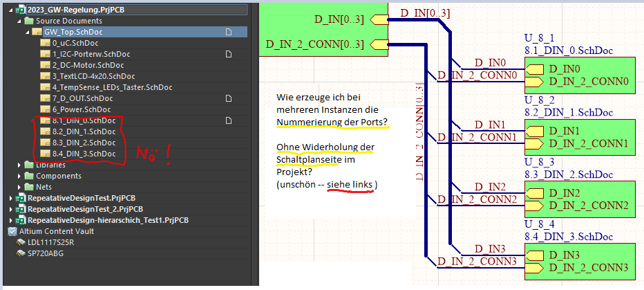
Task: Select the D_IN_2_CONN1 sheet entry
Action: click(x=534, y=143)
